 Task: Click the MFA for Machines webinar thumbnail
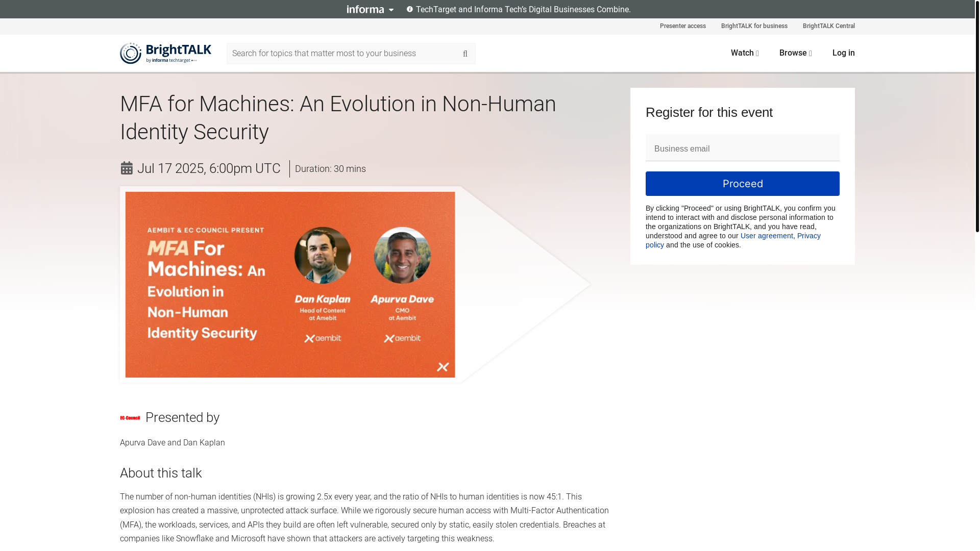click(x=290, y=285)
